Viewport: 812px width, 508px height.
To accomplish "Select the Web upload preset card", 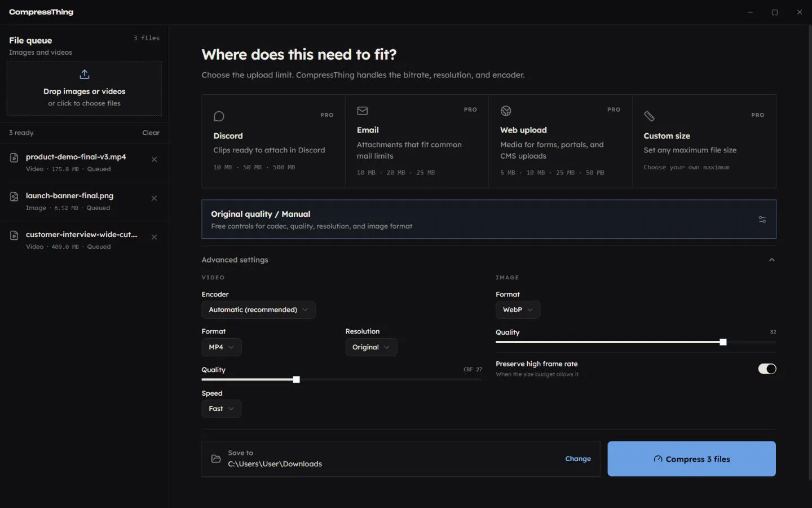I will [x=561, y=141].
